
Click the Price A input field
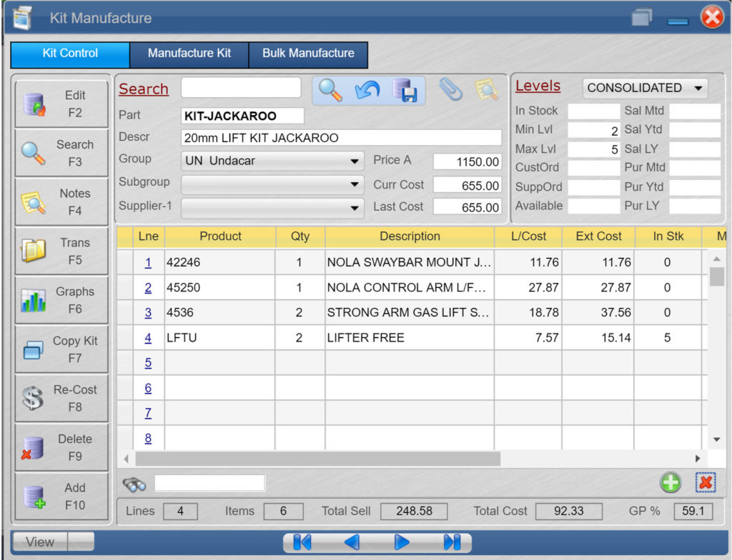click(467, 162)
